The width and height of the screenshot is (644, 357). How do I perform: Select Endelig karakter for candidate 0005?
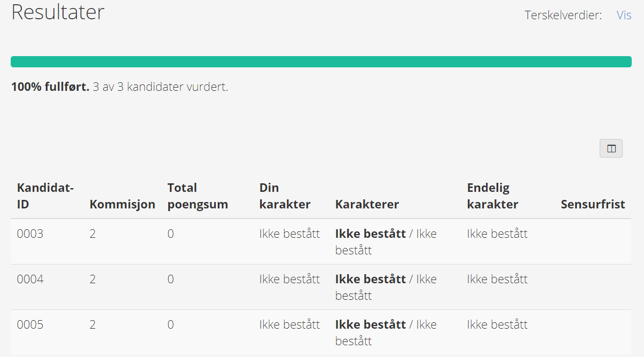pos(497,324)
